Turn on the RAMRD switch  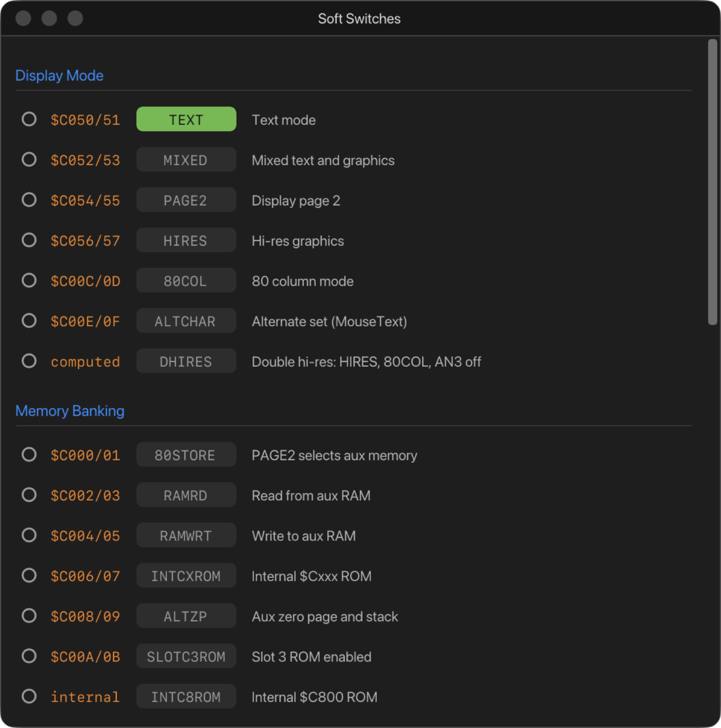(186, 495)
